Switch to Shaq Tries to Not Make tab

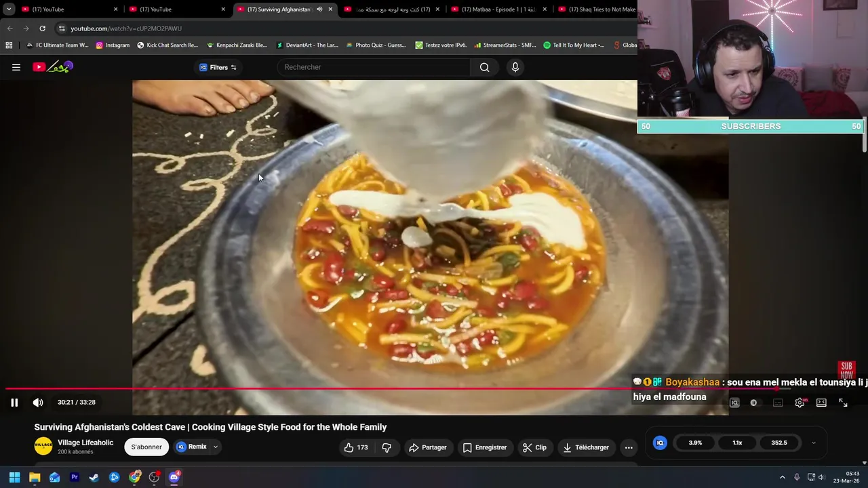(597, 9)
